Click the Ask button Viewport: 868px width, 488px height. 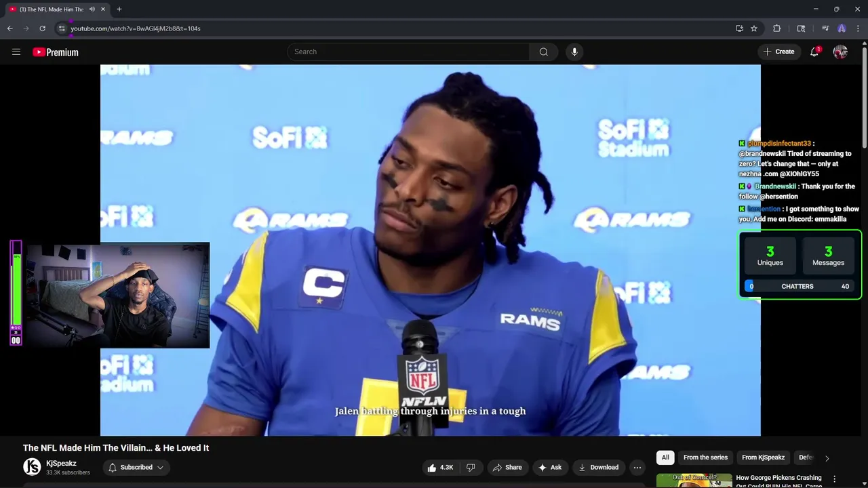550,468
